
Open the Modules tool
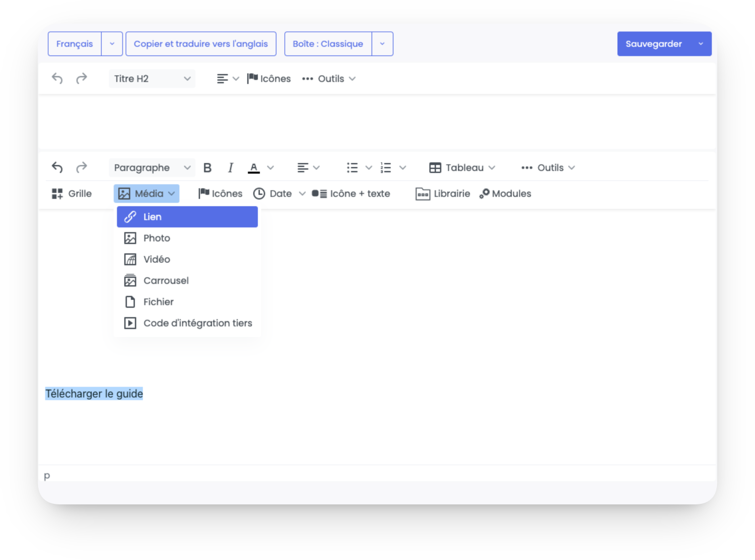click(505, 194)
